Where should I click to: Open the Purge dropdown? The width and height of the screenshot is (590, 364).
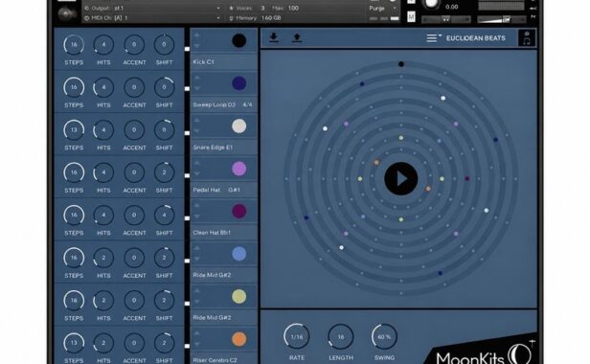(x=382, y=8)
